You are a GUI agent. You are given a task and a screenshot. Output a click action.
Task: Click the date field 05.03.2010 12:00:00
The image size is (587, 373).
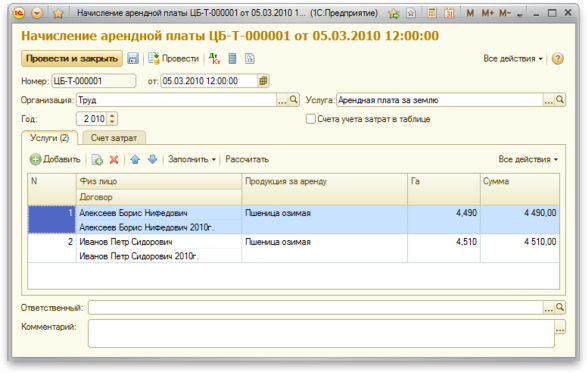coord(209,81)
